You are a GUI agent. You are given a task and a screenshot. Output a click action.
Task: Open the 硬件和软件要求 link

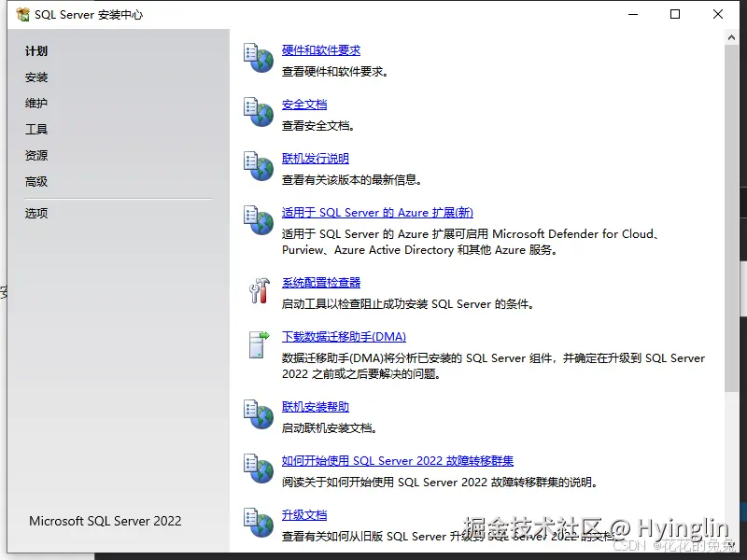pyautogui.click(x=321, y=50)
